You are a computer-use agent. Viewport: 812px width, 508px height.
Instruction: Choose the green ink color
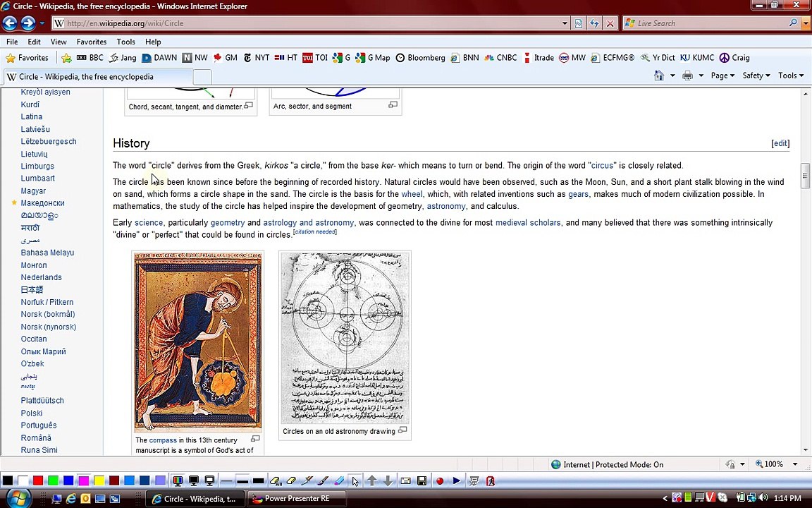(x=53, y=480)
